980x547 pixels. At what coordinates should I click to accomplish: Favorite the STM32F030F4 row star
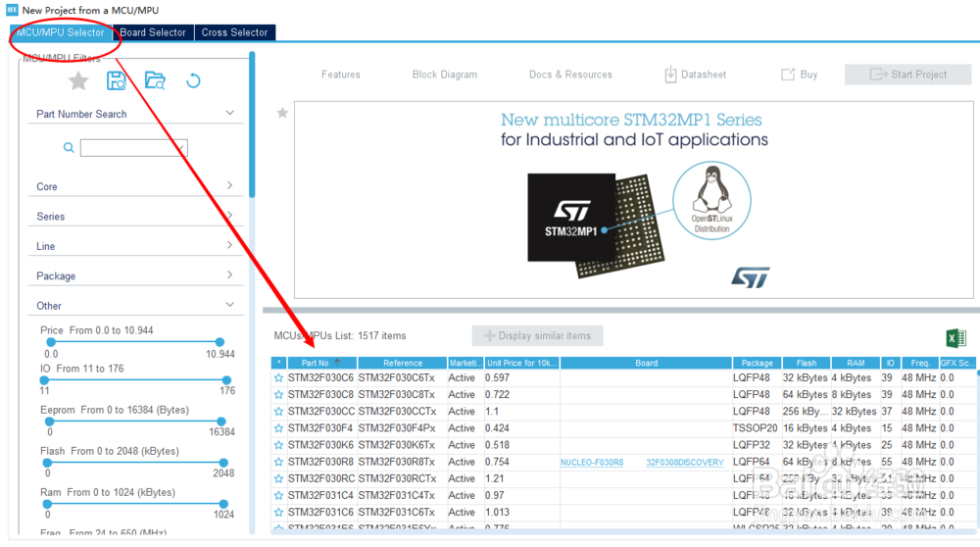coord(278,428)
